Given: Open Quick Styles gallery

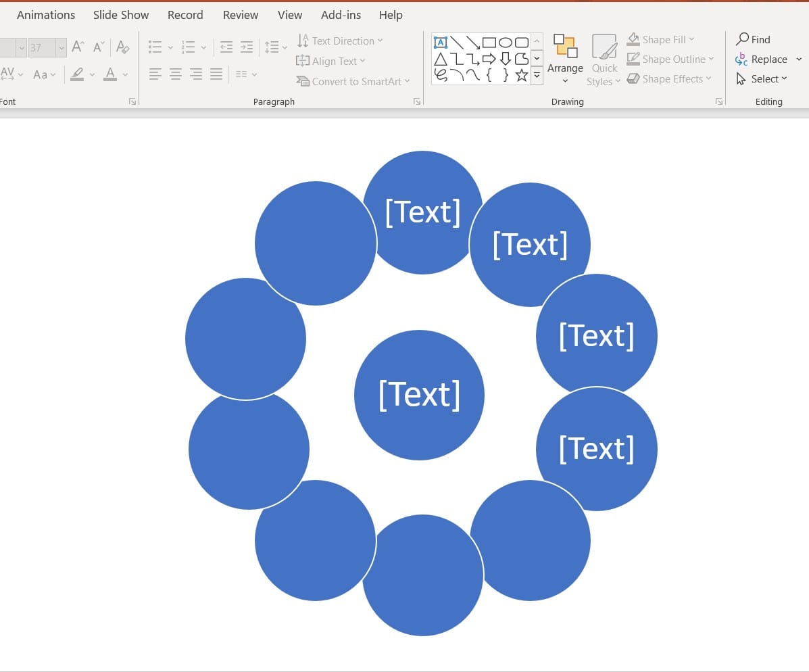Looking at the screenshot, I should point(604,60).
